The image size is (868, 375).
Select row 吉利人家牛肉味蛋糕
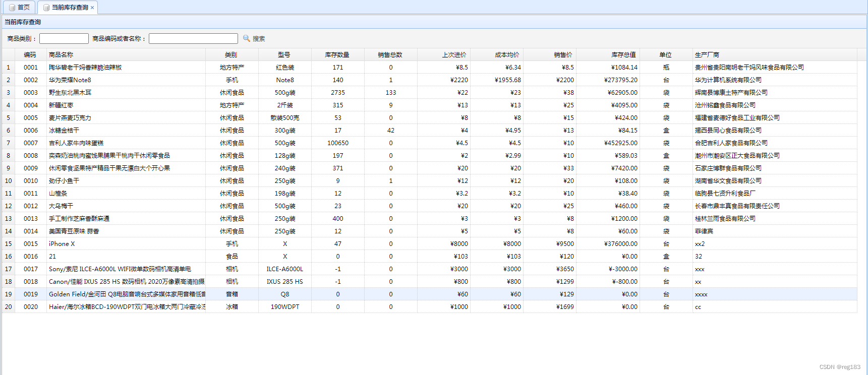429,143
